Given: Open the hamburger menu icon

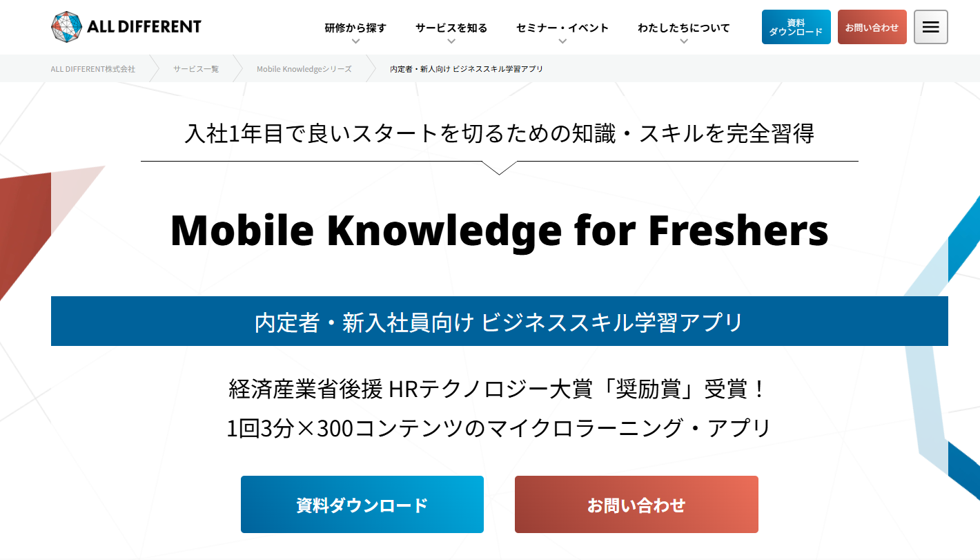Looking at the screenshot, I should (930, 27).
